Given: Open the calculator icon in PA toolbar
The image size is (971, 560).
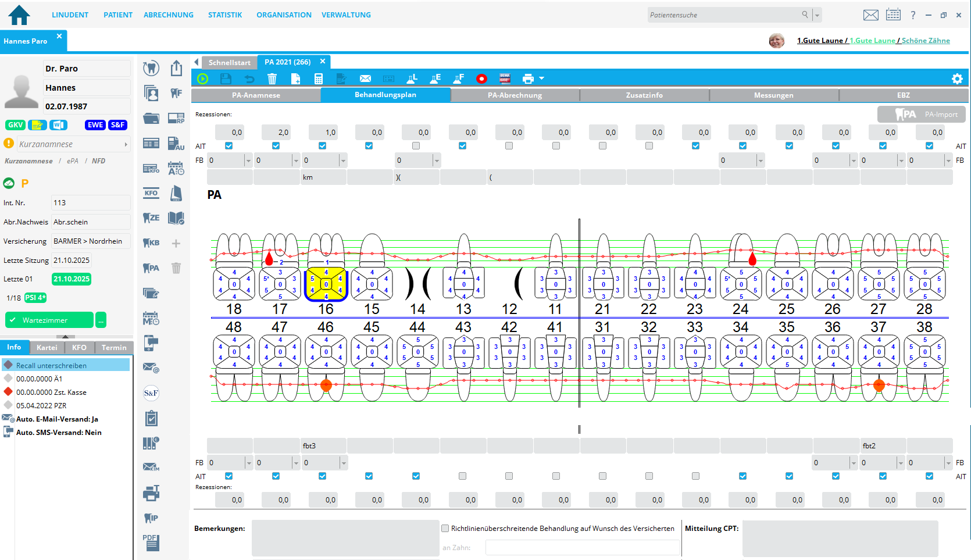Looking at the screenshot, I should tap(318, 79).
